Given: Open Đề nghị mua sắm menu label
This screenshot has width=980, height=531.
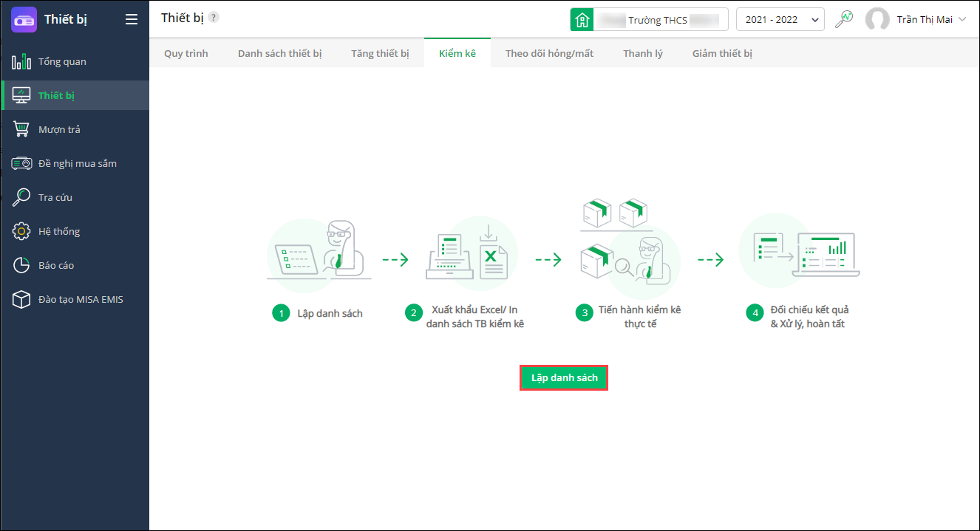Looking at the screenshot, I should click(x=78, y=163).
